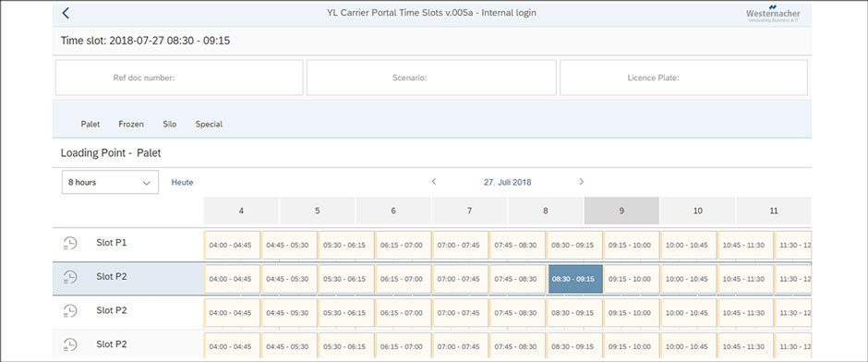Pick 06:15 - 07:00 in the highlighted Slot P2 row
868x362 pixels.
404,279
